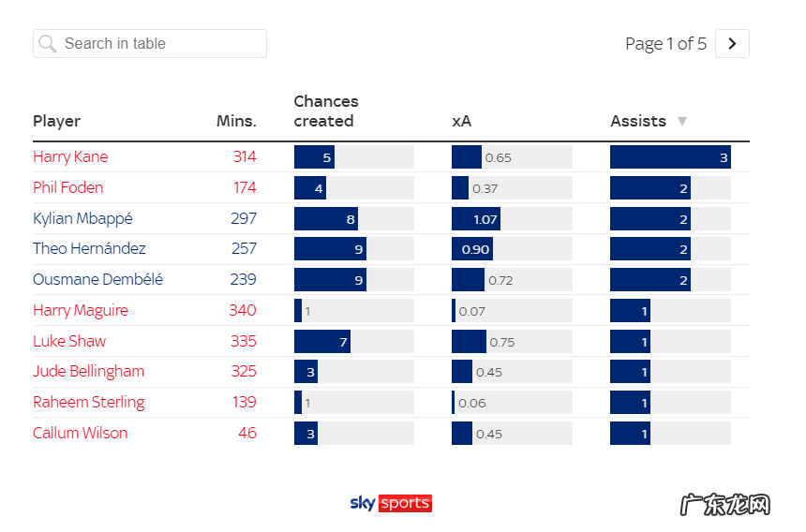Sort by the Player column header
The image size is (806, 532).
[57, 121]
